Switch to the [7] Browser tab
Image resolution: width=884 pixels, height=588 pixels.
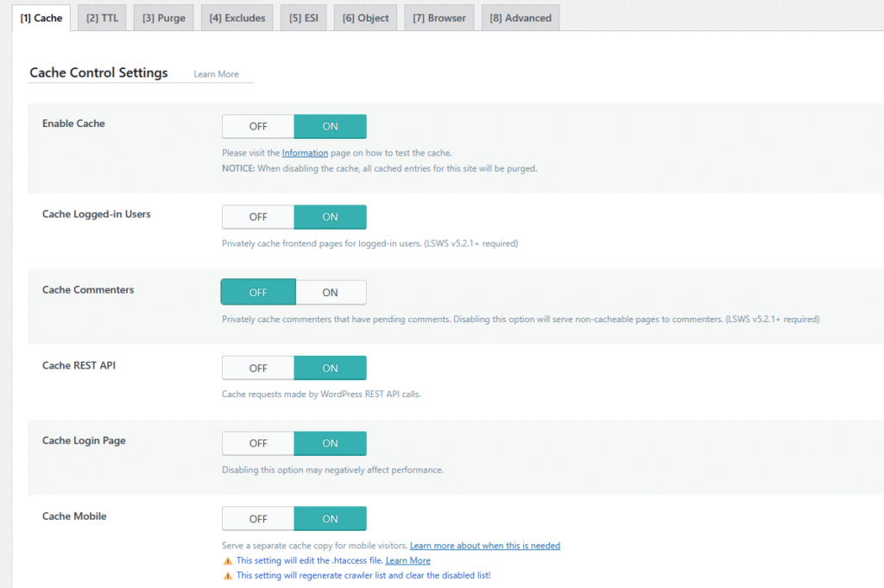click(x=439, y=18)
